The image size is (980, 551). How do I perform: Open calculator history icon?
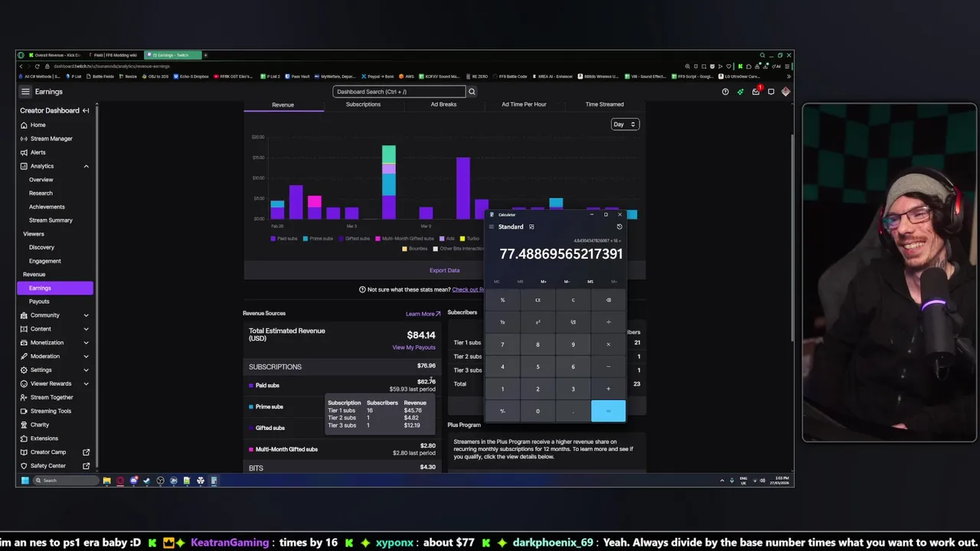[x=619, y=227]
